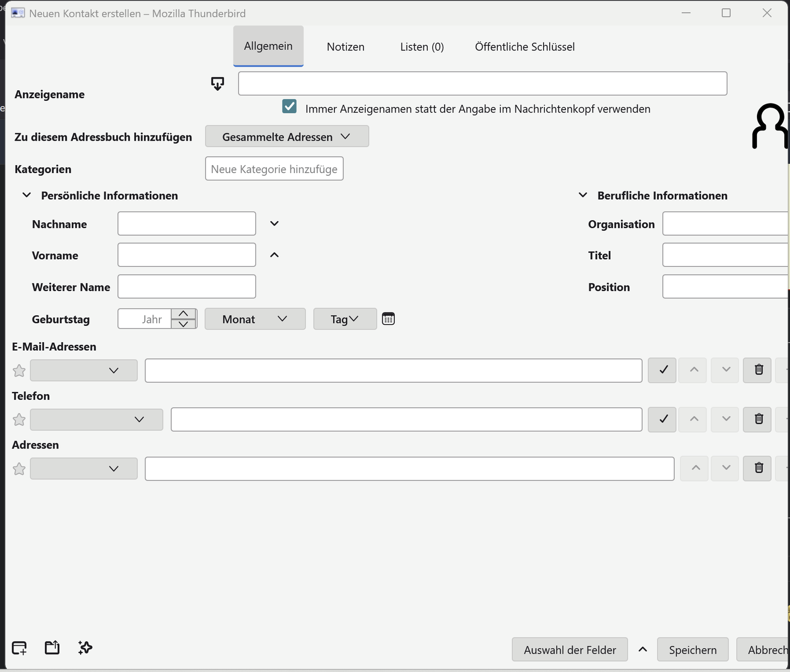Viewport: 790px width, 672px height.
Task: Move the Adressen entry down
Action: pos(726,468)
